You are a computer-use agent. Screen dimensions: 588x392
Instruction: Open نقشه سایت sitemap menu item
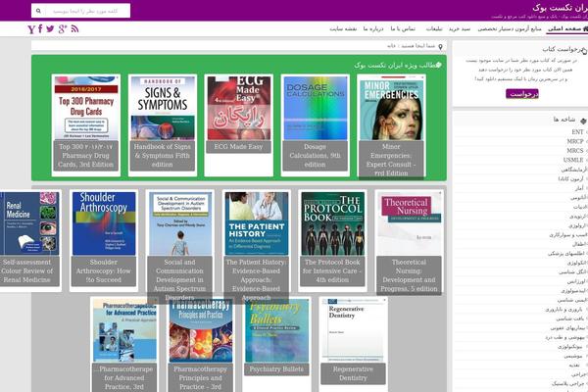pos(343,28)
